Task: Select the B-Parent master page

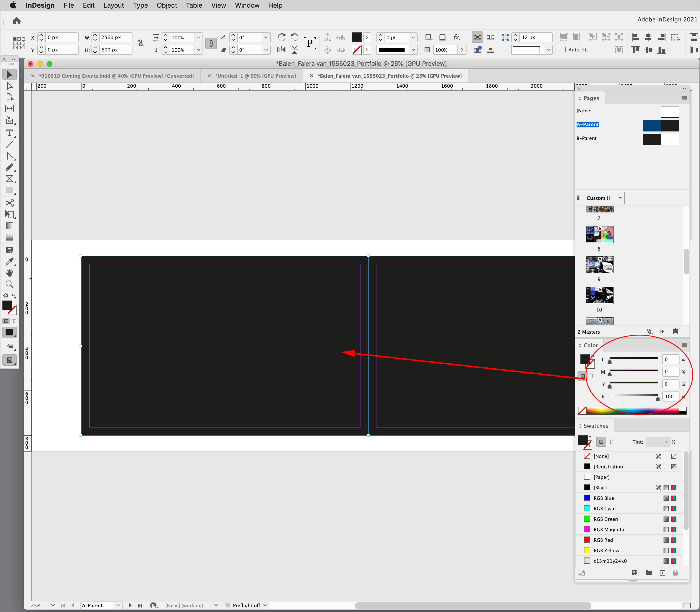Action: click(x=586, y=138)
